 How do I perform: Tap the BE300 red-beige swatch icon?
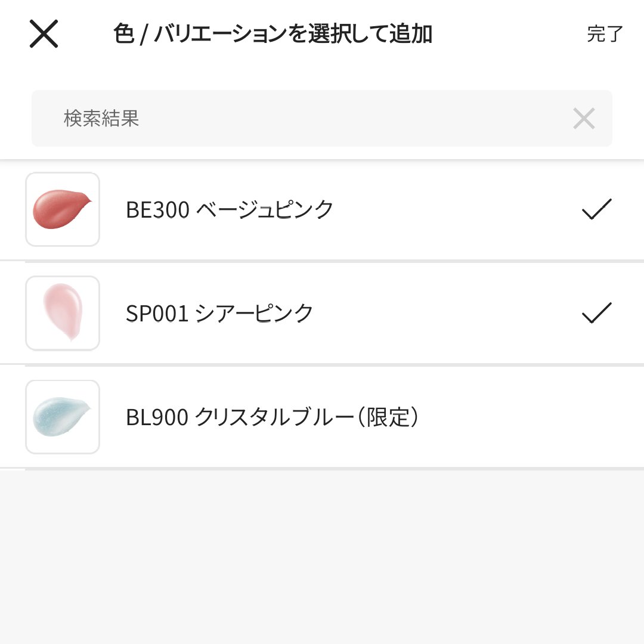(63, 209)
